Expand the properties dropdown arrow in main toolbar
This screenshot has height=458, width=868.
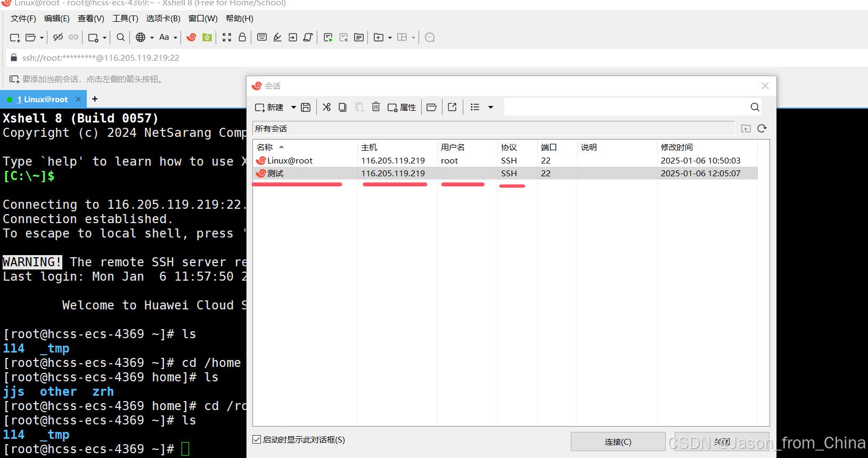104,37
